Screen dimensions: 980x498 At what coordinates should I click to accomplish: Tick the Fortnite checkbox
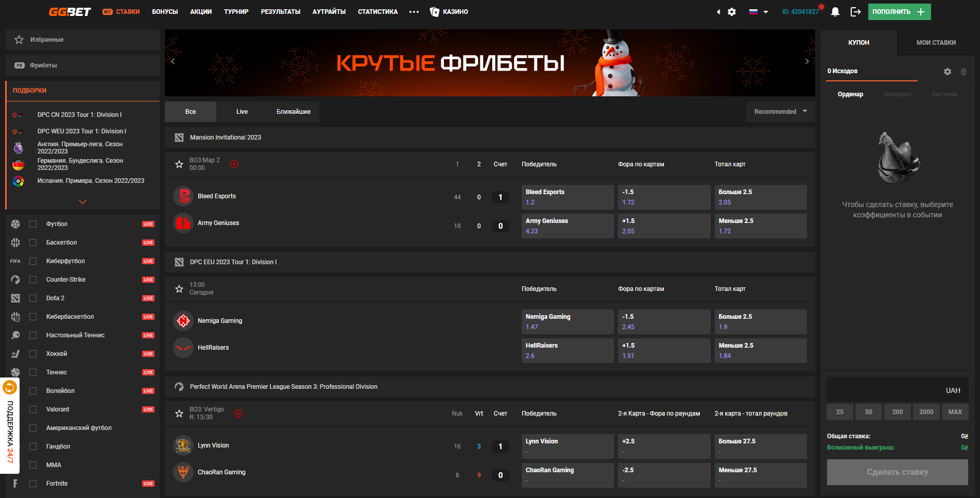(x=33, y=484)
